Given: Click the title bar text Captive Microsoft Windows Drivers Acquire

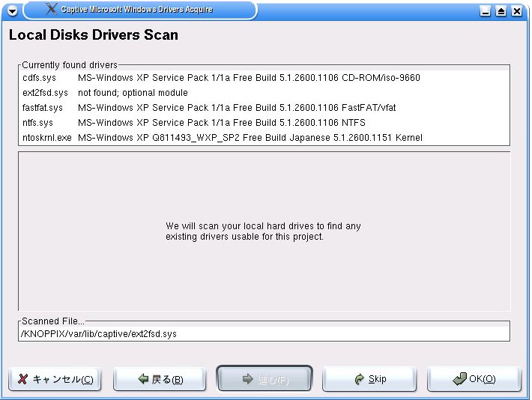Looking at the screenshot, I should tap(136, 10).
